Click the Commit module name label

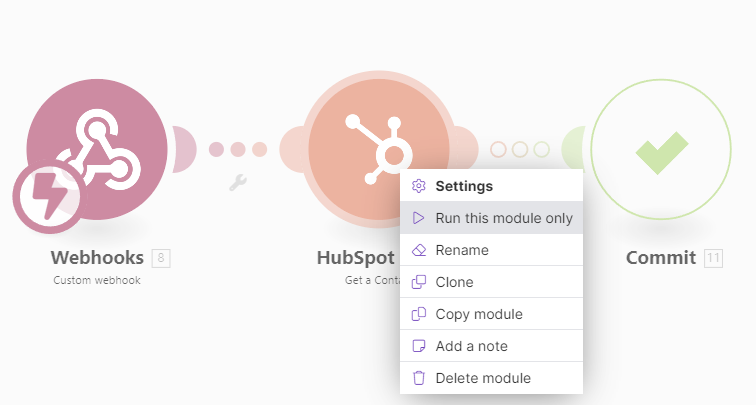point(660,258)
